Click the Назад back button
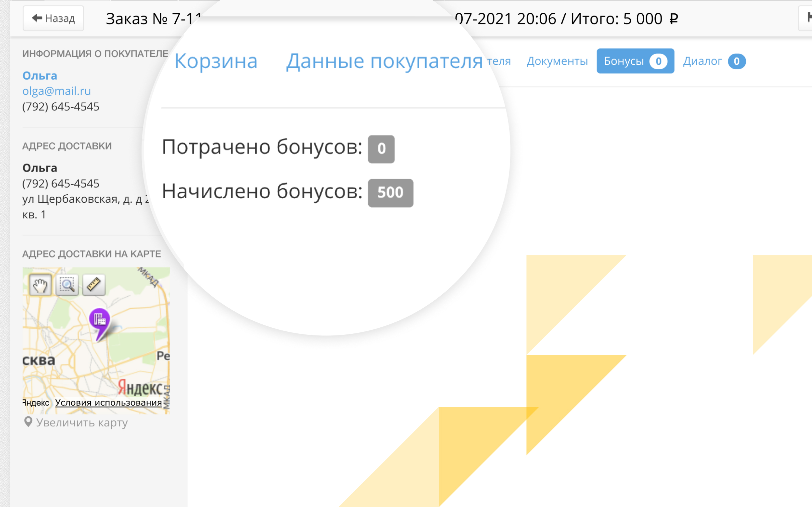The height and width of the screenshot is (507, 812). point(53,18)
